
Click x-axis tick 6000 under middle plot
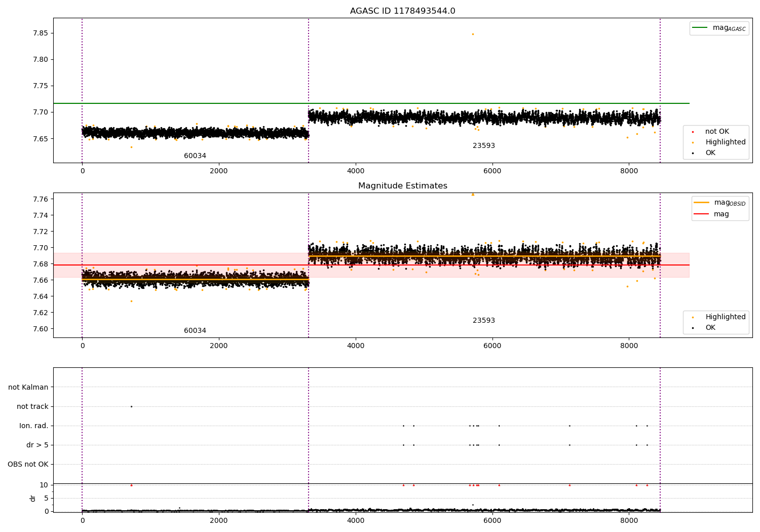pos(492,346)
